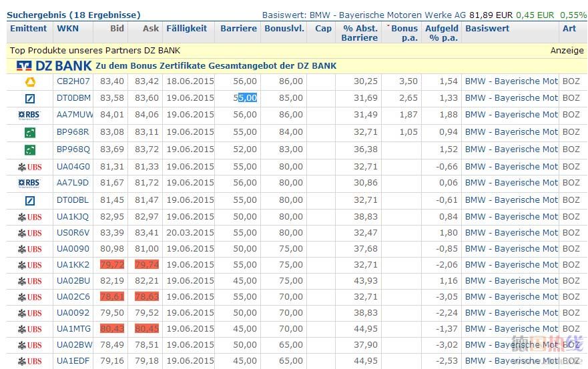This screenshot has height=369, width=588.
Task: Open WKN UA1EDF certificate link
Action: click(73, 361)
